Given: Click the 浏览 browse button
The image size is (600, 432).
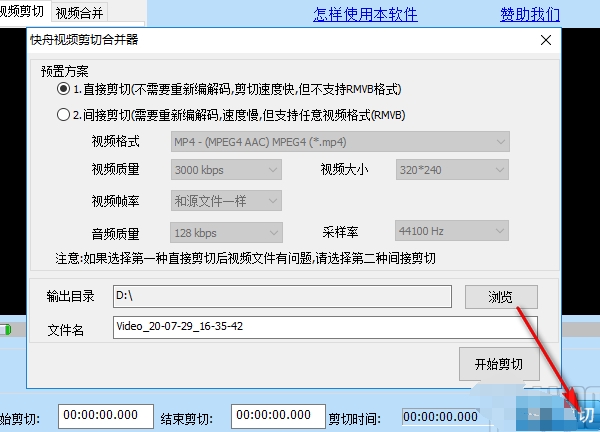Looking at the screenshot, I should coord(501,297).
